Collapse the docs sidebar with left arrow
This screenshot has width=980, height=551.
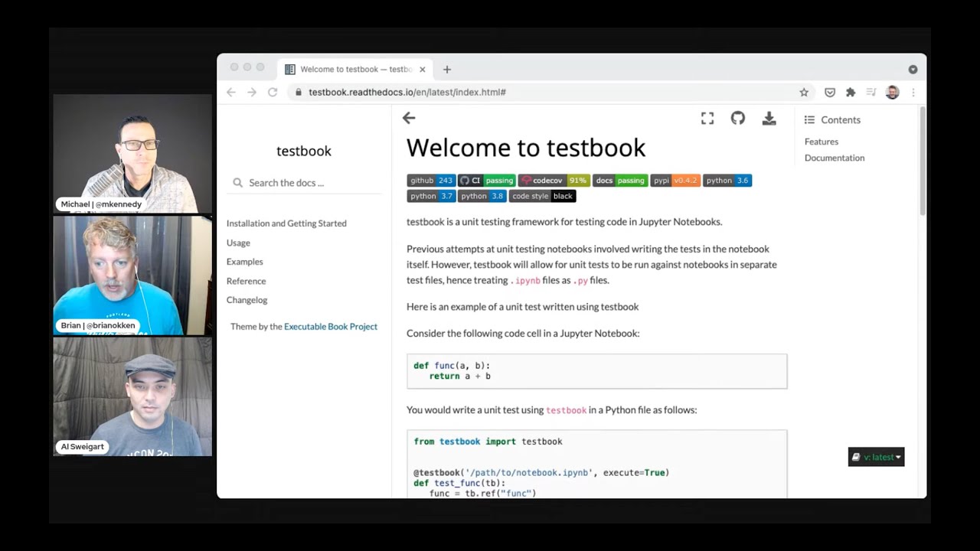click(x=409, y=118)
